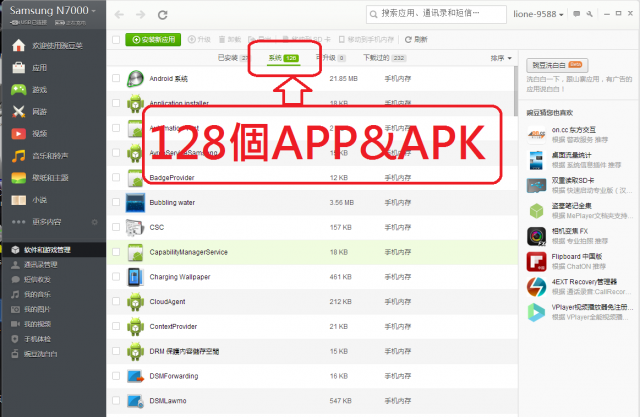640x417 pixels.
Task: Click the app list vertical scrollbar
Action: [516, 92]
